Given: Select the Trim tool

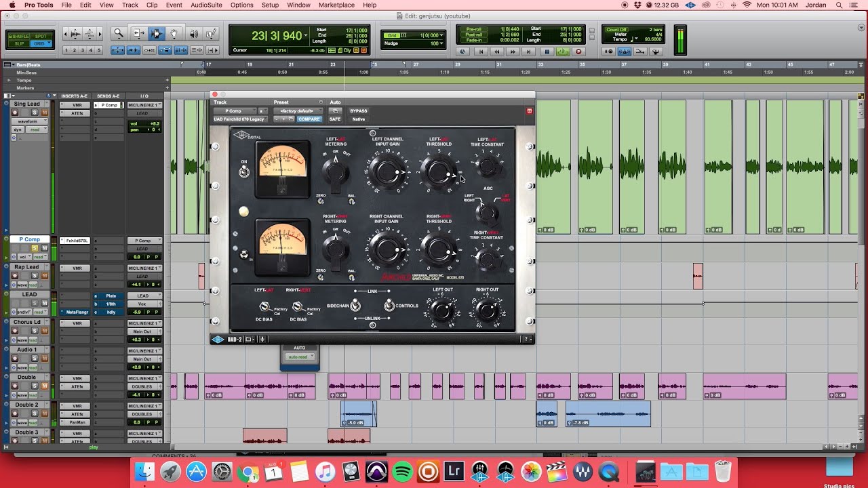Looking at the screenshot, I should tap(138, 33).
